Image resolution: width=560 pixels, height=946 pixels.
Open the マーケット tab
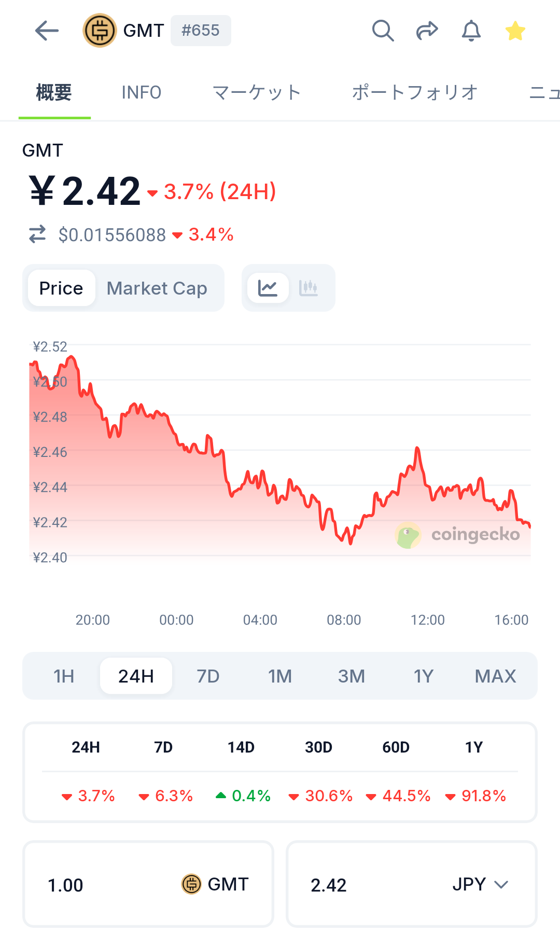[257, 93]
